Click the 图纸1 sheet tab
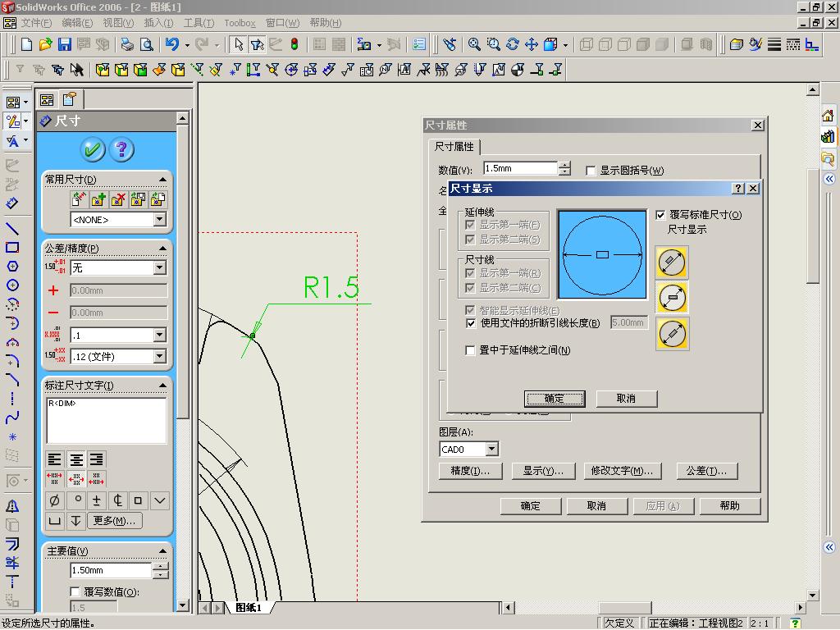The width and height of the screenshot is (840, 630). [x=249, y=608]
